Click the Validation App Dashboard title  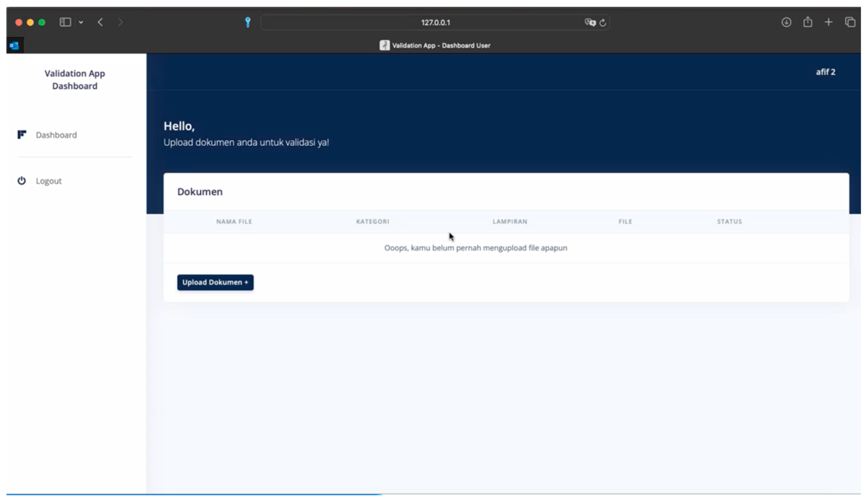click(75, 80)
